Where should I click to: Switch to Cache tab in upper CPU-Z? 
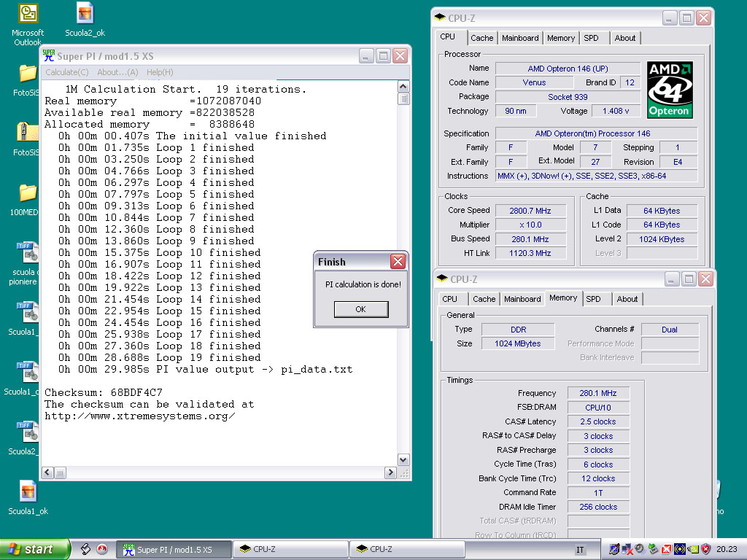tap(481, 38)
